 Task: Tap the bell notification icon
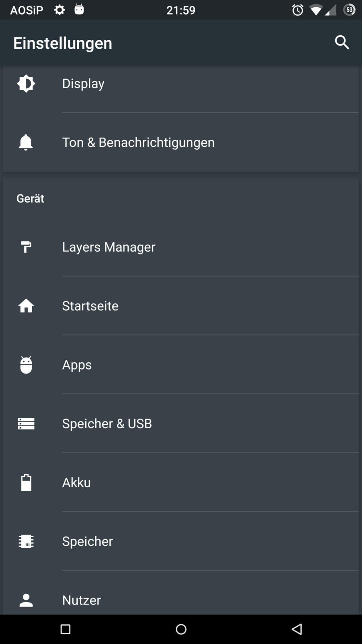coord(26,142)
